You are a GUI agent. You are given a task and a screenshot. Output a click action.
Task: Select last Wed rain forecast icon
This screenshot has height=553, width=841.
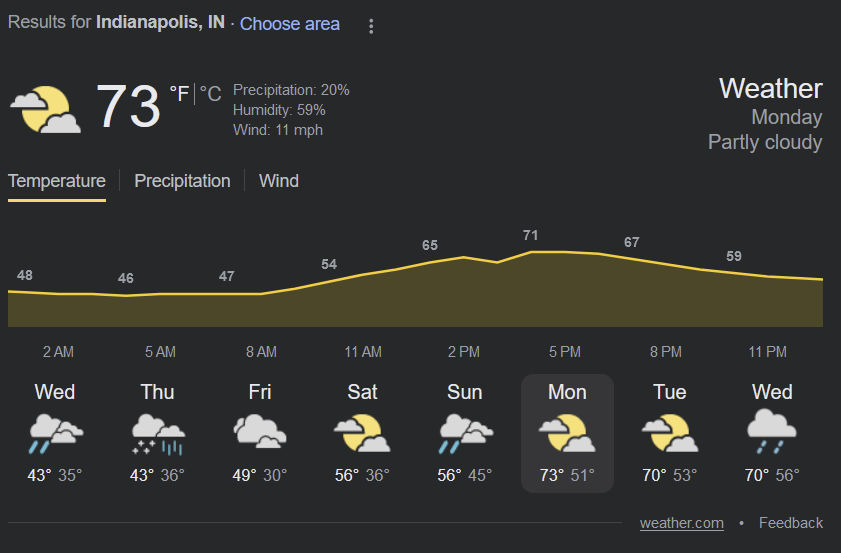pos(772,431)
